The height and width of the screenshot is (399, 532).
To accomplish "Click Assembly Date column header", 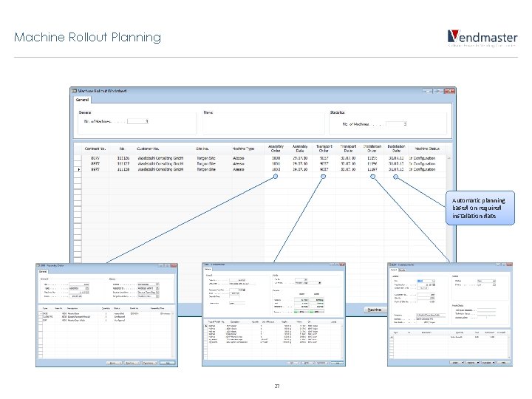I will click(300, 149).
